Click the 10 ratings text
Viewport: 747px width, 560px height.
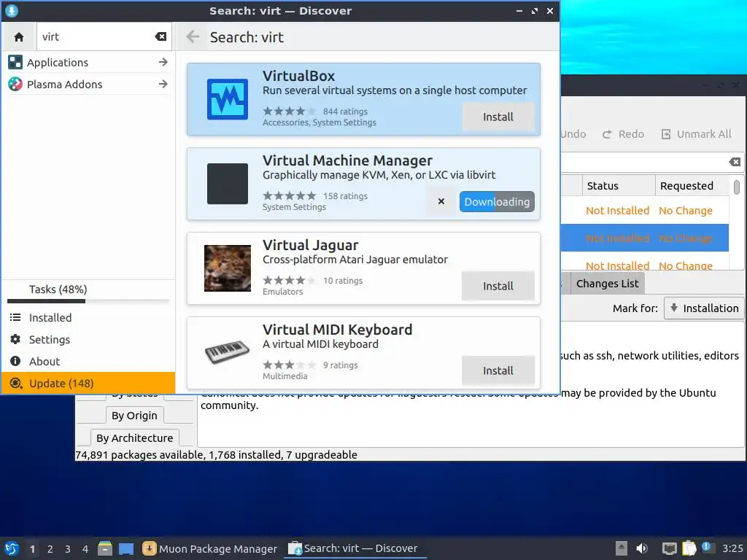343,281
